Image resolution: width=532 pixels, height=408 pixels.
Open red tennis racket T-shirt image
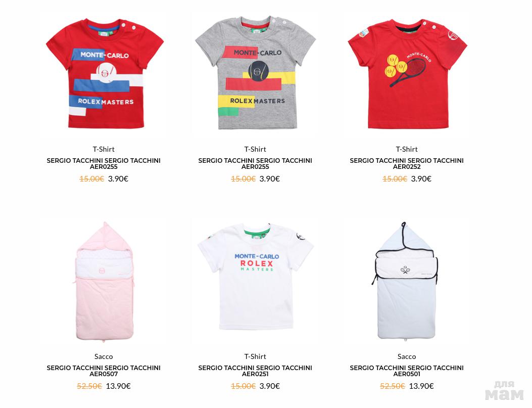[407, 73]
